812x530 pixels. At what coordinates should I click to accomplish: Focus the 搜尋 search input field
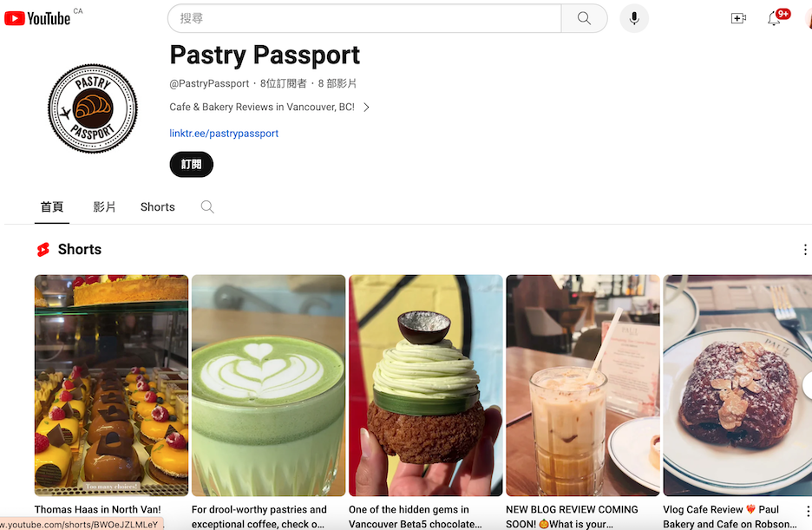[364, 18]
